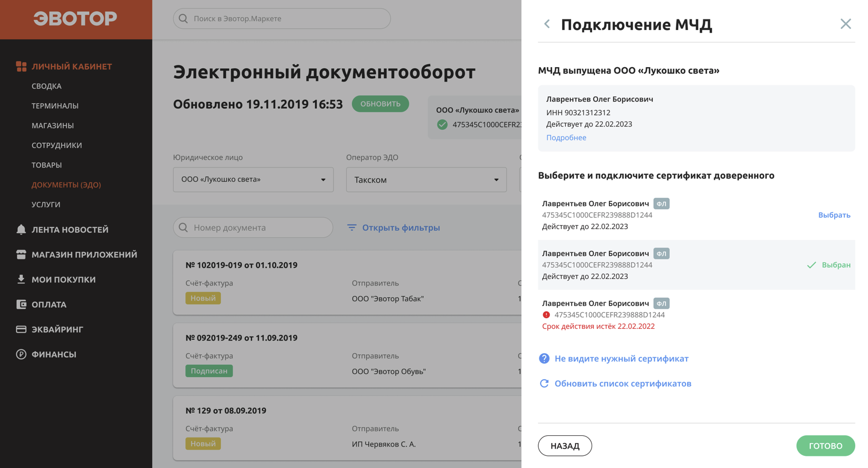Click the red error icon on the expired certificate

pos(546,315)
